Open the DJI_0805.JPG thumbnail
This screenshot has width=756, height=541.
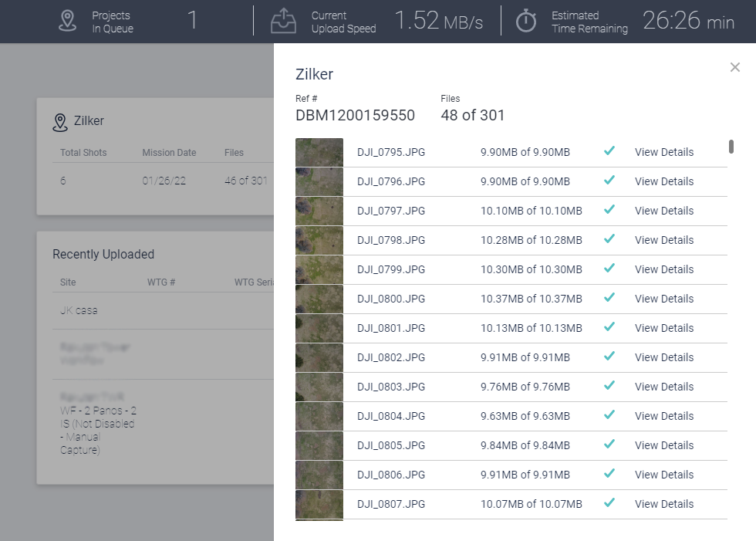(319, 445)
